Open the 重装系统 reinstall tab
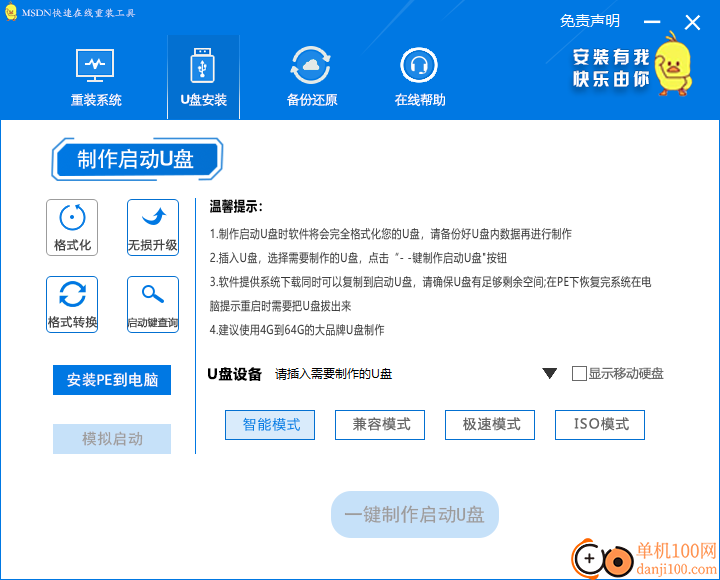The image size is (720, 580). pos(96,78)
